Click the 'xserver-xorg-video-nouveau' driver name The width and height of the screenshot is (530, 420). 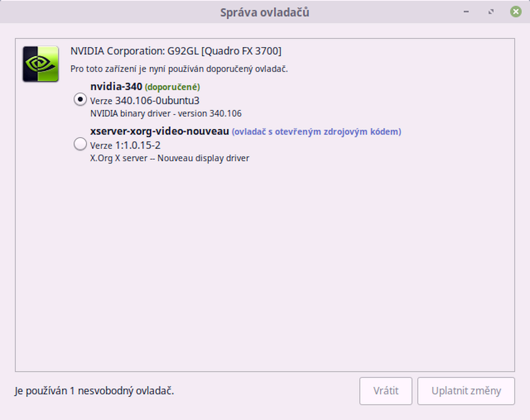coord(159,131)
